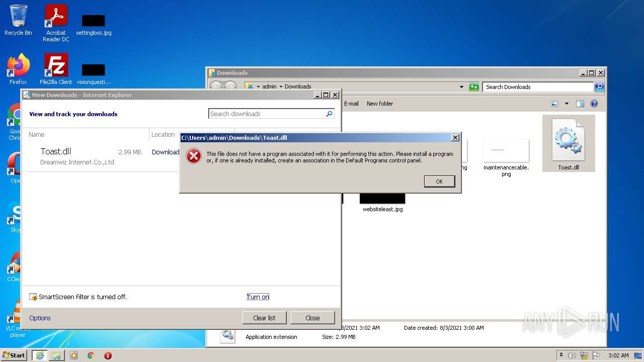Click Downloads location link for Toast.dll
This screenshot has height=362, width=644.
click(166, 152)
